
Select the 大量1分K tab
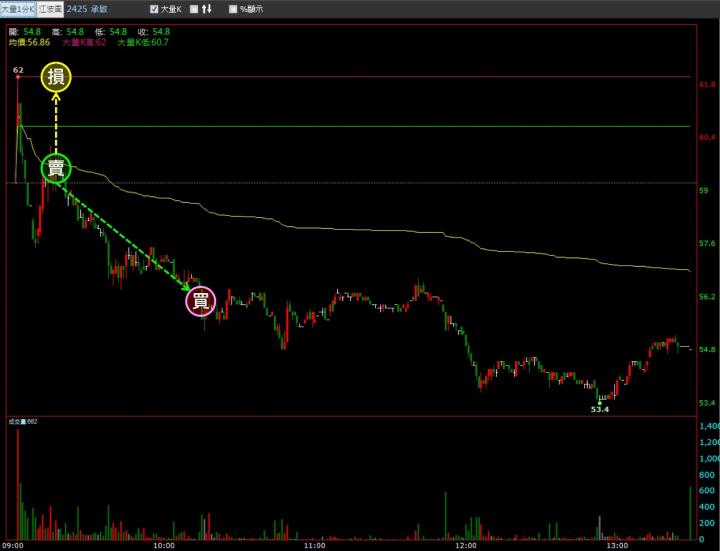[18, 9]
